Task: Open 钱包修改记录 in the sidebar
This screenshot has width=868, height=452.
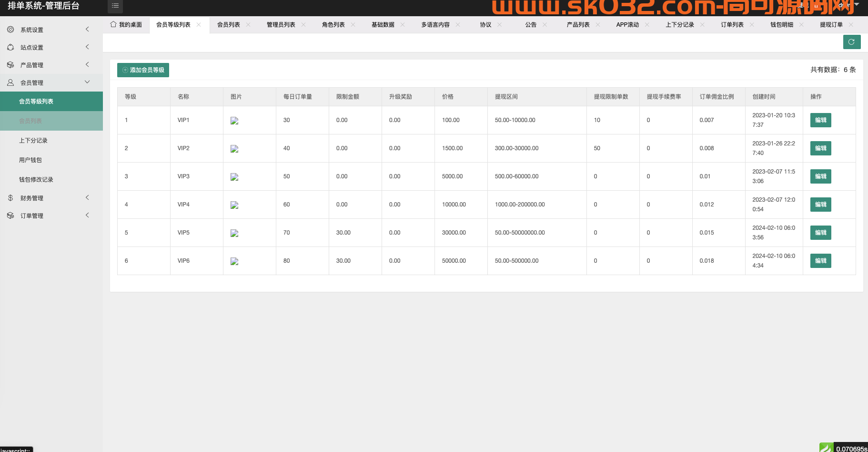Action: click(x=51, y=180)
